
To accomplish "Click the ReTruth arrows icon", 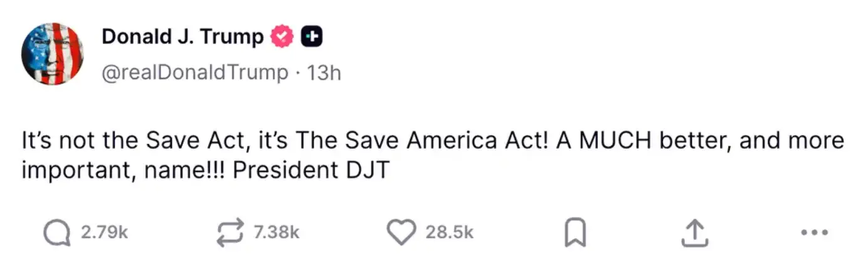I will 230,233.
